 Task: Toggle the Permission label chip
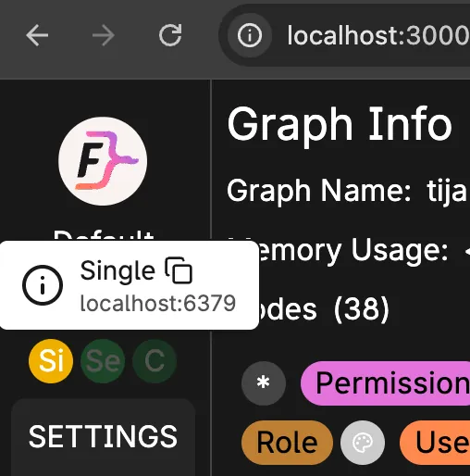coord(386,383)
